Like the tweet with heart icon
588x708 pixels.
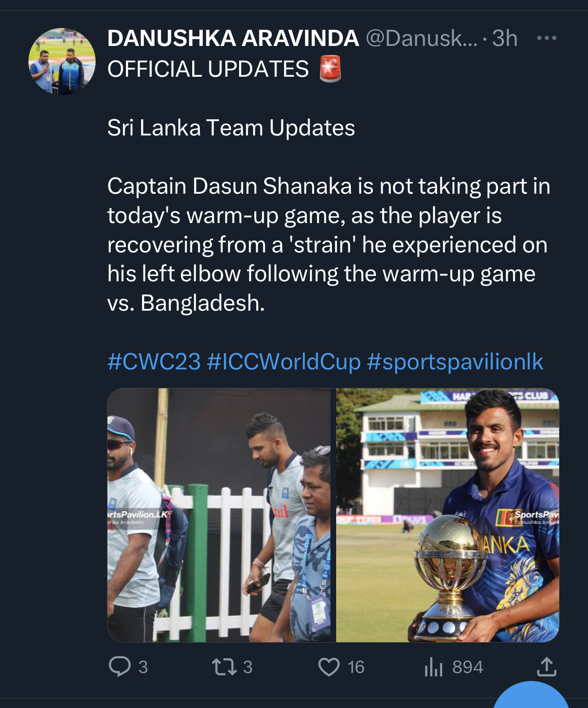click(x=329, y=667)
